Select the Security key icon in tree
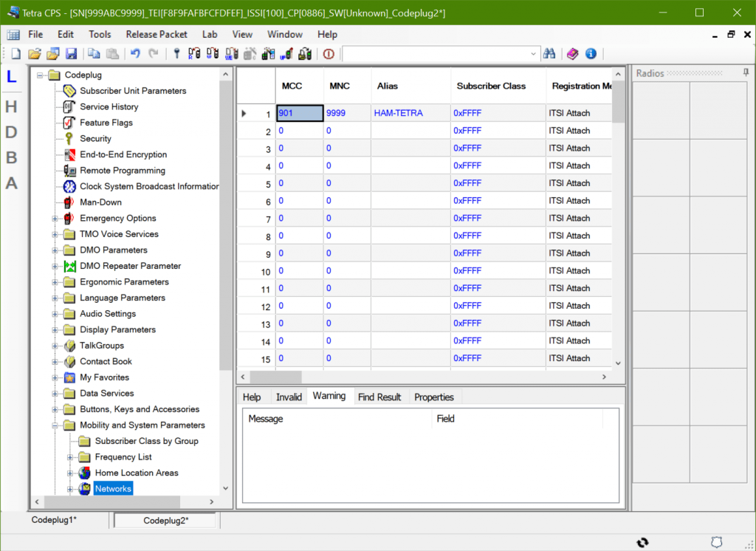 click(x=69, y=139)
